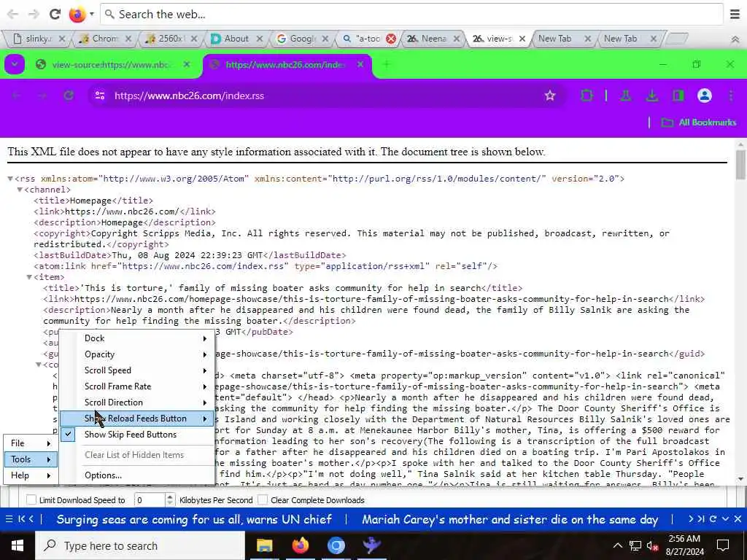Open the Chrome Labs flask icon
This screenshot has height=560, width=747.
point(625,96)
